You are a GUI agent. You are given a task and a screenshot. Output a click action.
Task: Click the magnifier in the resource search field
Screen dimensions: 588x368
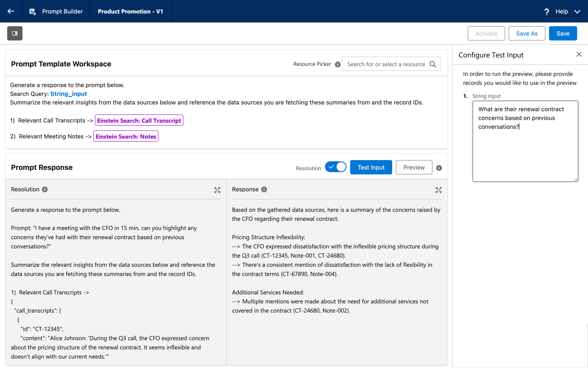pyautogui.click(x=433, y=64)
